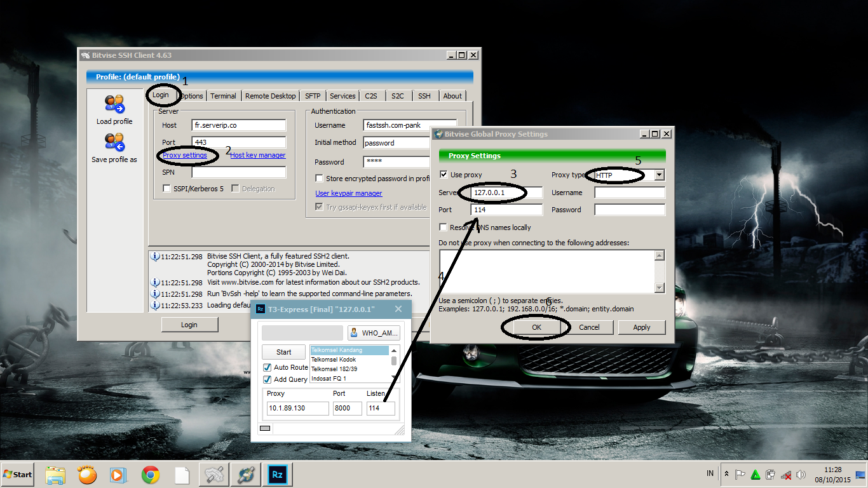Click the info icon of the Copyright log entry

[154, 257]
